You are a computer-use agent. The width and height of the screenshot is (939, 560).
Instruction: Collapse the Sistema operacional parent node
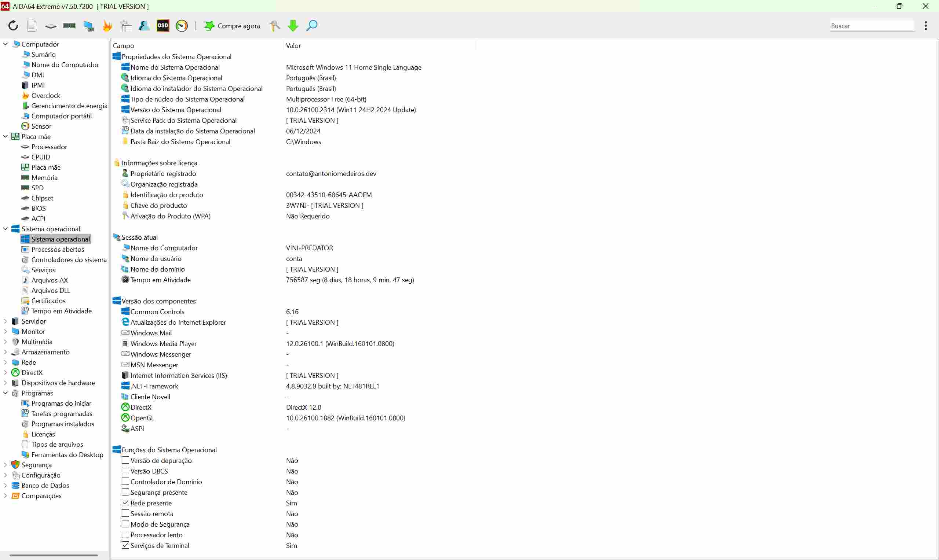tap(5, 229)
